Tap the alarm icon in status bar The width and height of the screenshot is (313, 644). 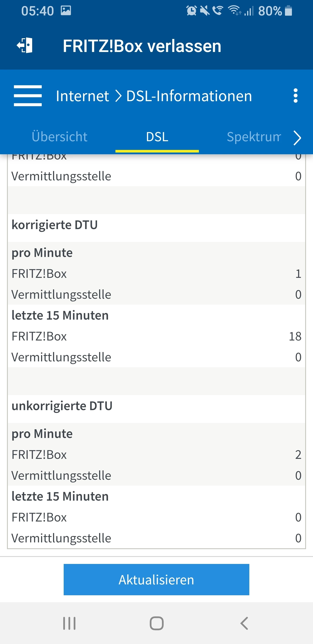pyautogui.click(x=191, y=11)
